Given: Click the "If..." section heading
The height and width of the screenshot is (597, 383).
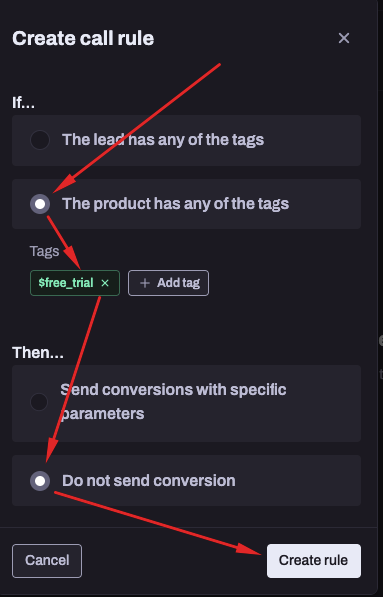Looking at the screenshot, I should point(23,102).
